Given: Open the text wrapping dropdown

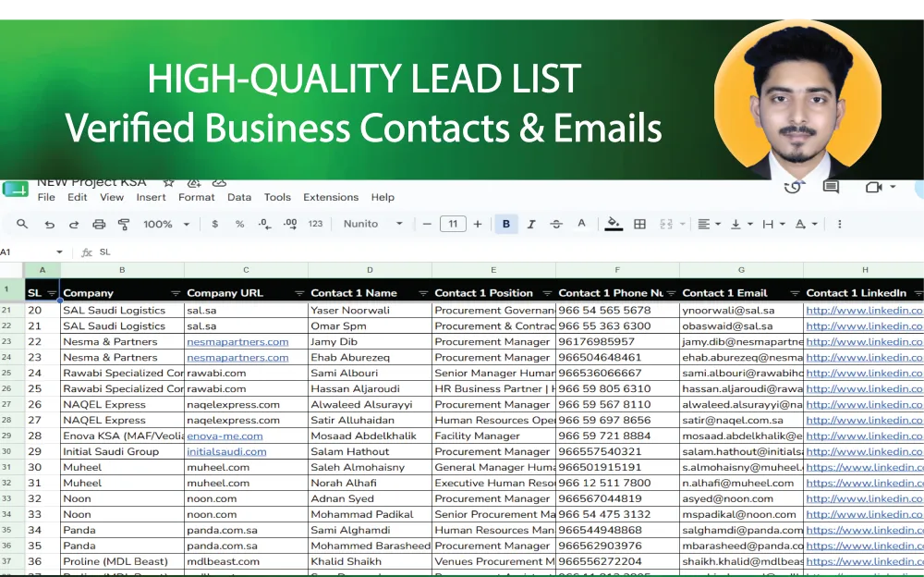Looking at the screenshot, I should 773,224.
